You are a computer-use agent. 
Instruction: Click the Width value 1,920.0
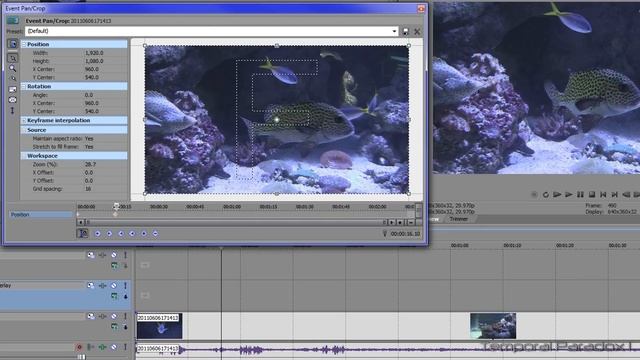(x=94, y=53)
